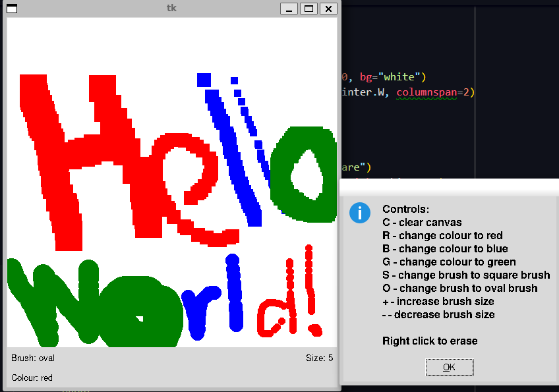Open the window menu icon in title bar

[12, 9]
